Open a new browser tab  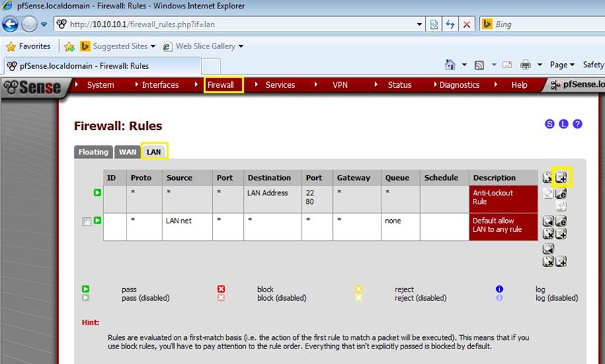(x=211, y=66)
